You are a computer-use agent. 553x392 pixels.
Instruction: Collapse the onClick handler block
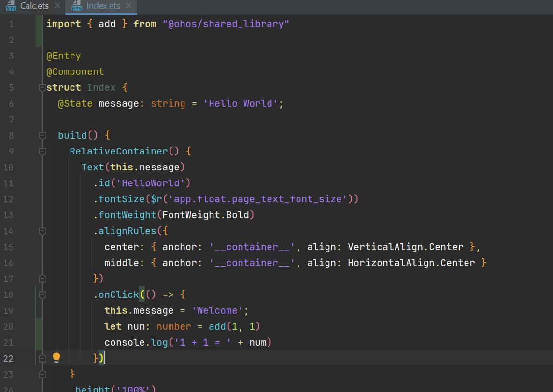coord(43,294)
